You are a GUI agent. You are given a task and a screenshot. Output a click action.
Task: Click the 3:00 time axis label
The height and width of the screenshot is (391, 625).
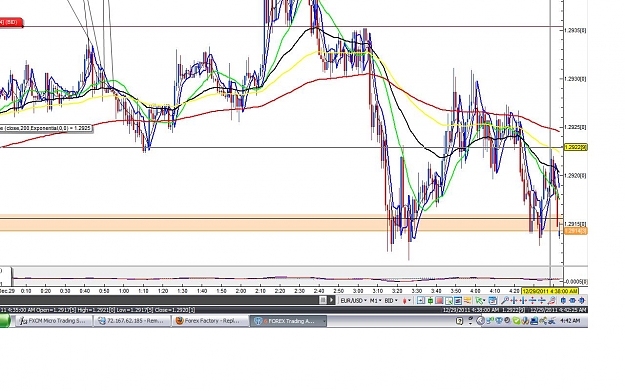coord(358,291)
